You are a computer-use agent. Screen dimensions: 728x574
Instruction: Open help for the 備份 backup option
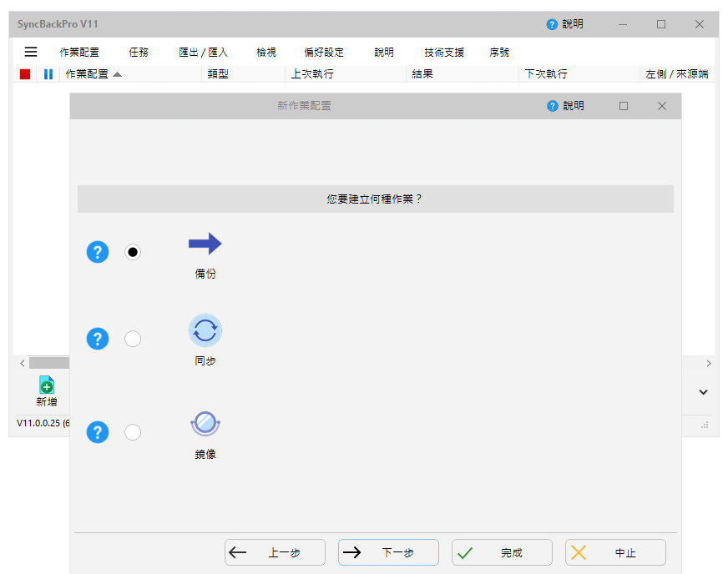coord(98,252)
